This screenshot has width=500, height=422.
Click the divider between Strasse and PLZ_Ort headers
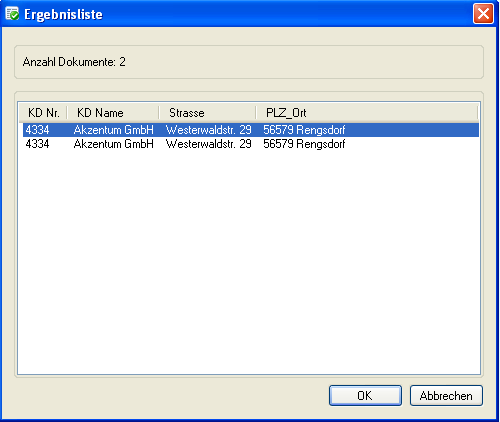coord(256,113)
